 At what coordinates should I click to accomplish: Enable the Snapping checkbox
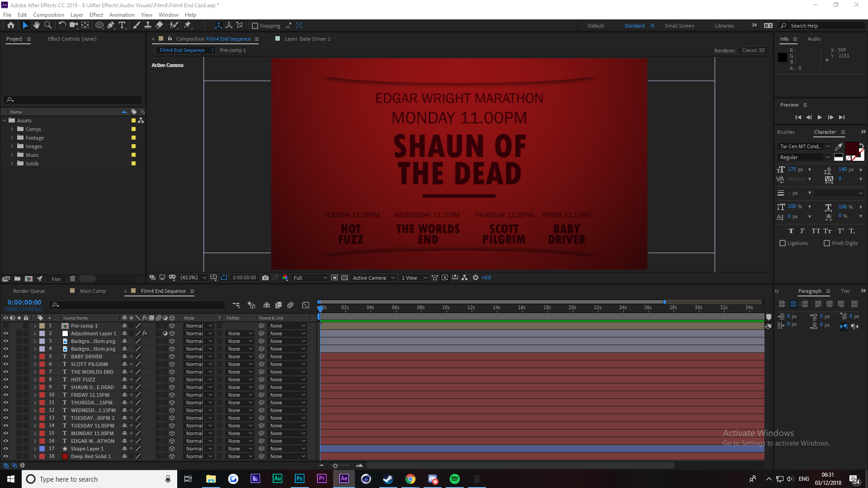255,26
